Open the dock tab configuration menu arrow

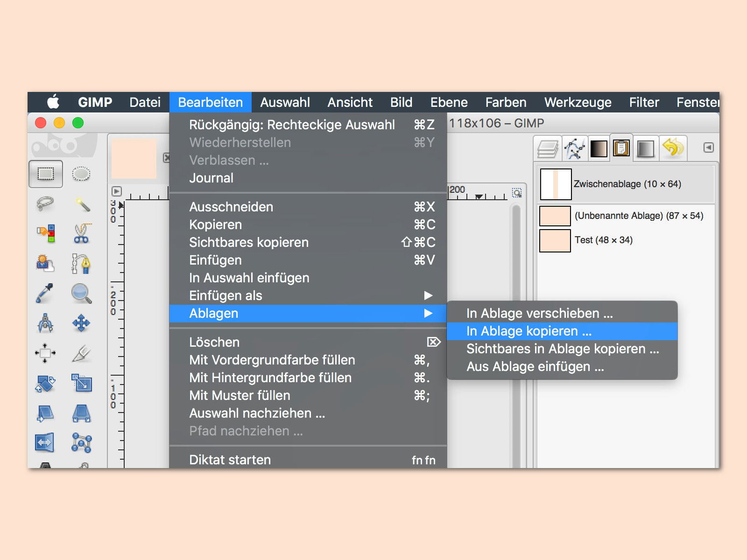click(x=708, y=147)
